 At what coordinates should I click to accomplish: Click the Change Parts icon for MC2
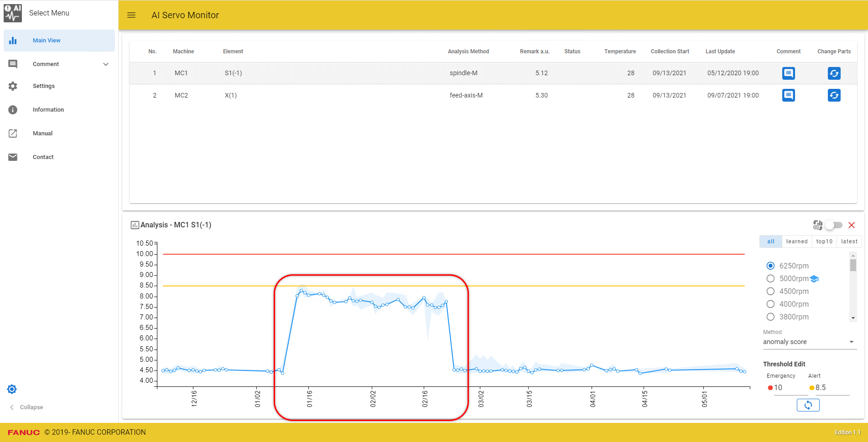[x=834, y=95]
